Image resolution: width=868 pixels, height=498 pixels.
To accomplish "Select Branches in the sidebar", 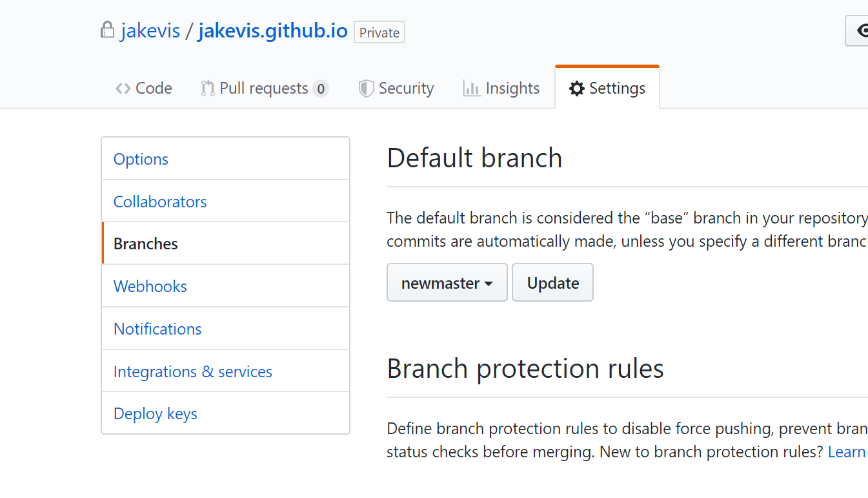I will click(x=225, y=244).
